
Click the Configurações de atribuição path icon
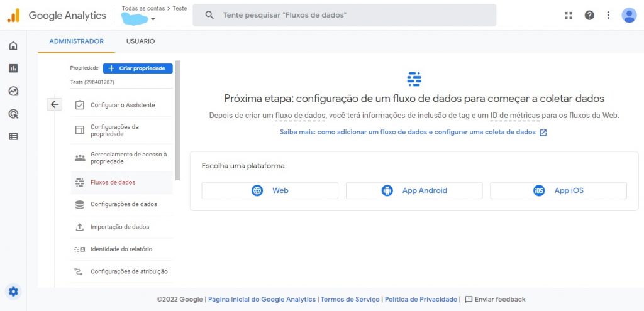pos(78,271)
